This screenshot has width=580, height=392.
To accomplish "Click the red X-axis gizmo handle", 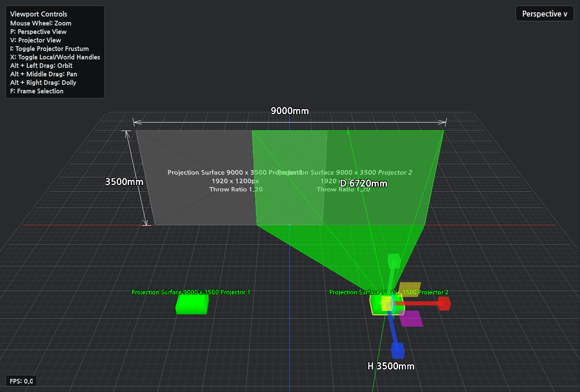I will click(x=444, y=303).
